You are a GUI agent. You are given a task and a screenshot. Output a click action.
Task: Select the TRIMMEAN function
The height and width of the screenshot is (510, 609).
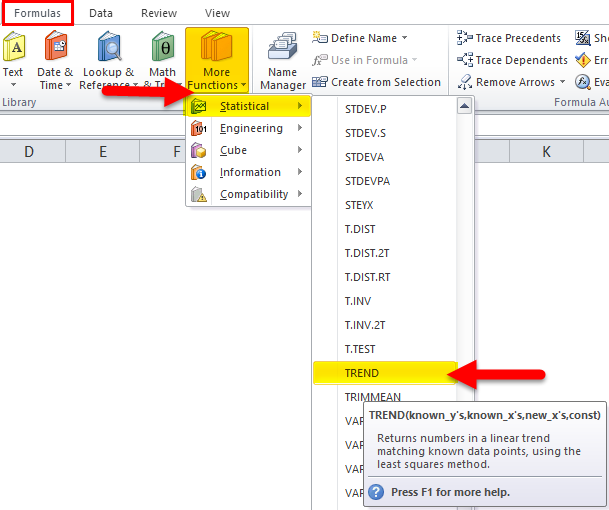tap(373, 397)
